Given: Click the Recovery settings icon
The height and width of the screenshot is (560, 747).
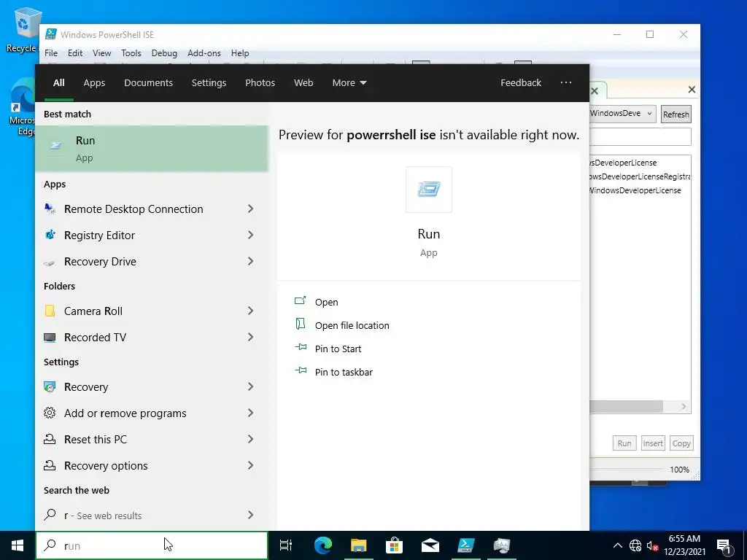Looking at the screenshot, I should click(x=50, y=386).
